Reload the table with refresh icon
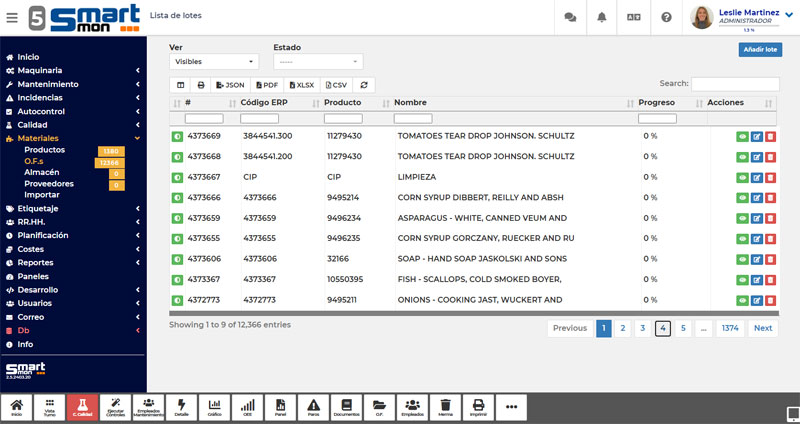 365,85
